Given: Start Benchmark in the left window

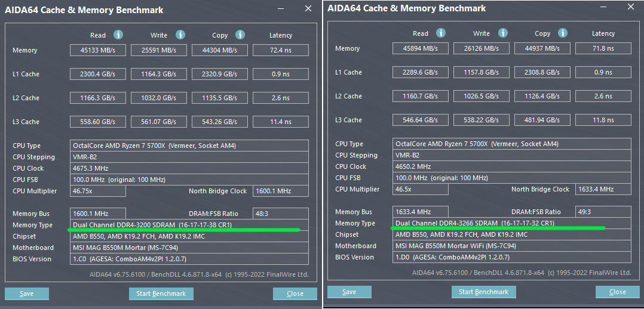Looking at the screenshot, I should (161, 293).
